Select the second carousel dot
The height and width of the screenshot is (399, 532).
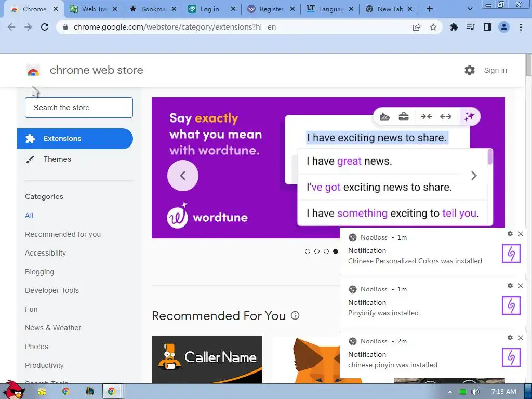[x=317, y=251]
